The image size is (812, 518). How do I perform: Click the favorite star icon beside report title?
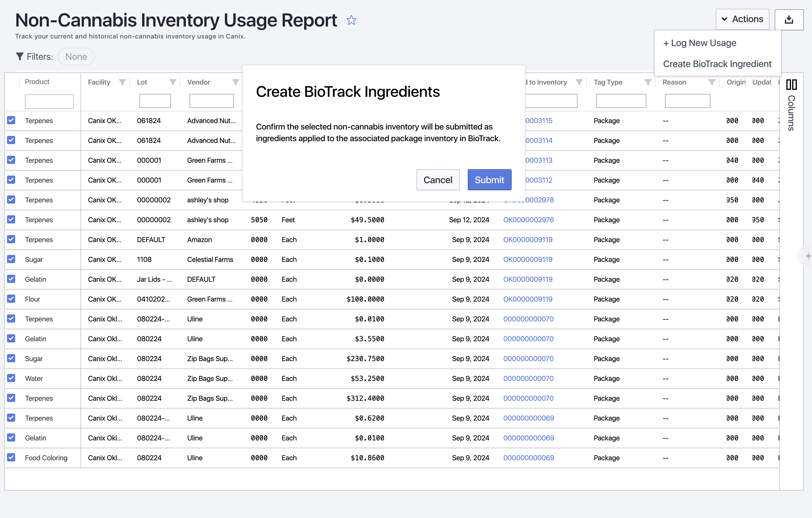[351, 20]
